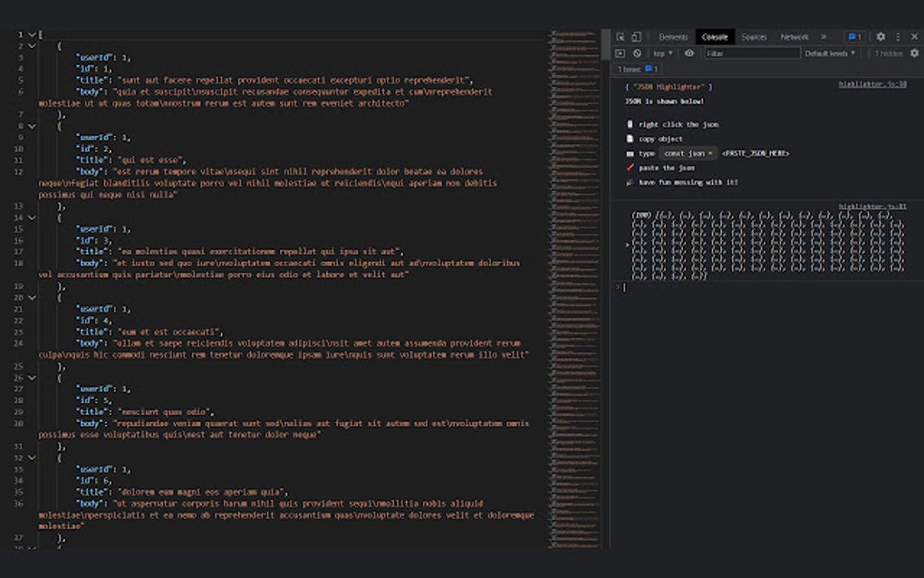The height and width of the screenshot is (578, 924).
Task: Click the inspect element picker icon
Action: (x=621, y=36)
